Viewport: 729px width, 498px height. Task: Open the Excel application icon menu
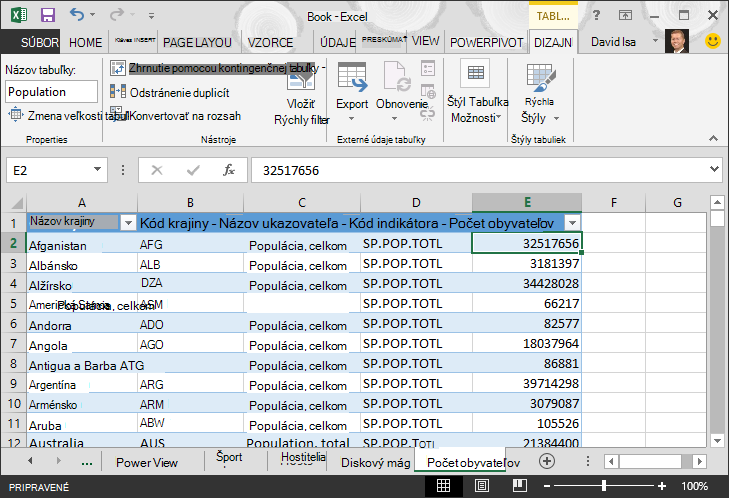click(19, 15)
